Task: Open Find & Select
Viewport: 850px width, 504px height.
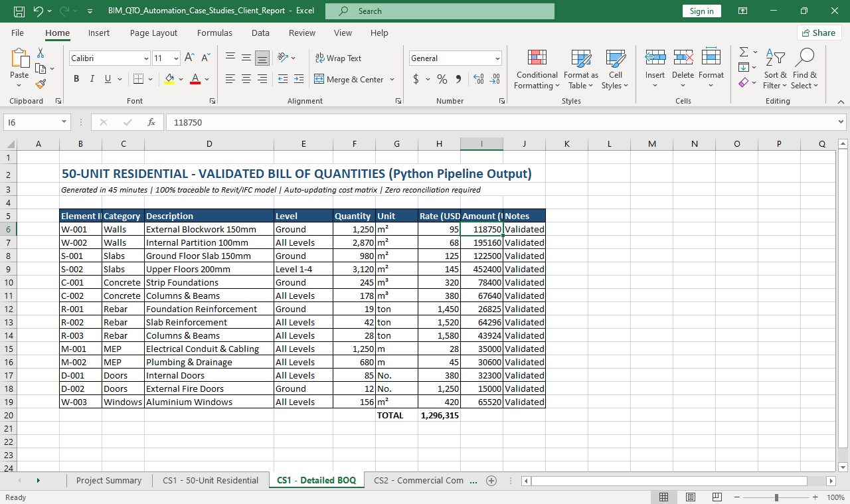Action: point(804,69)
